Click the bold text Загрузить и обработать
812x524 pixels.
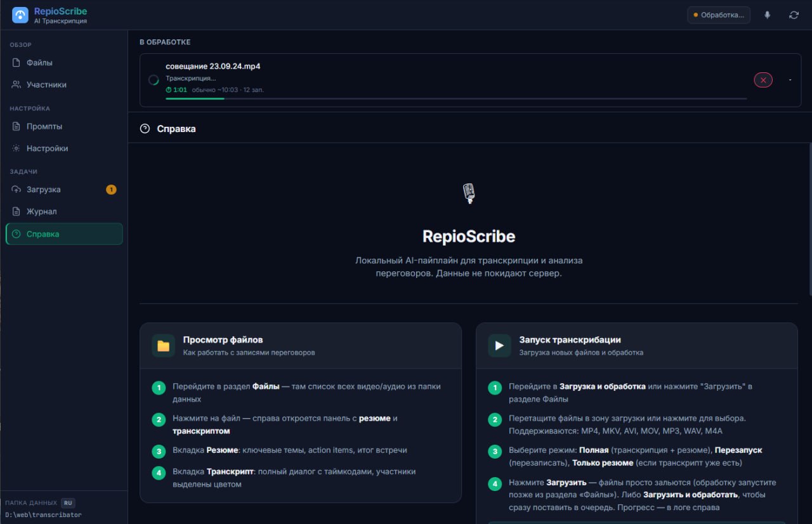691,495
